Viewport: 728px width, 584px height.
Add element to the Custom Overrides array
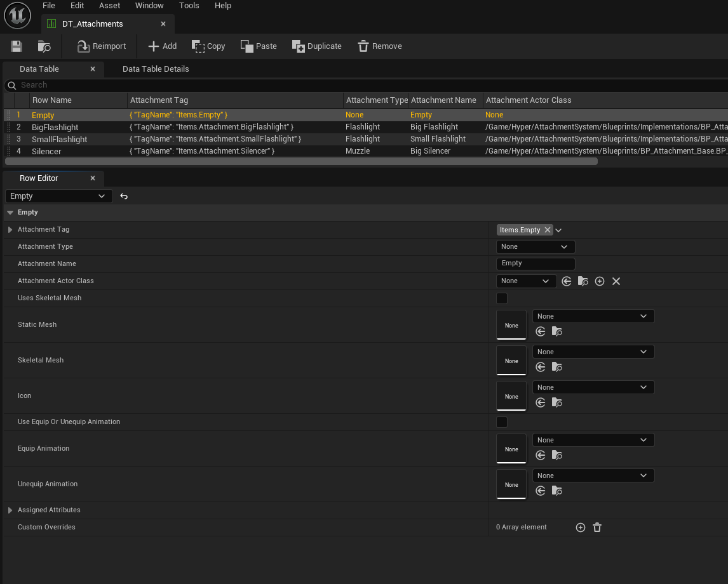tap(580, 528)
